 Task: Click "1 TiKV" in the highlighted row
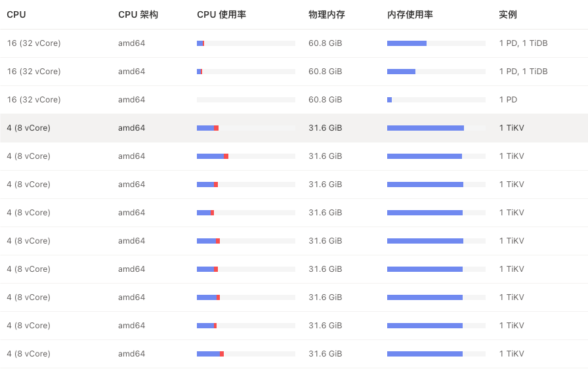coord(511,128)
